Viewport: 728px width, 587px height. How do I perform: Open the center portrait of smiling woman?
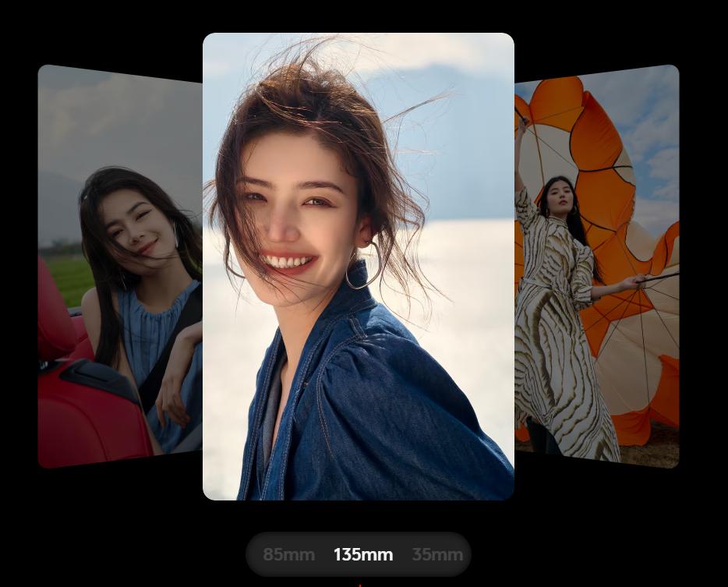tap(358, 266)
